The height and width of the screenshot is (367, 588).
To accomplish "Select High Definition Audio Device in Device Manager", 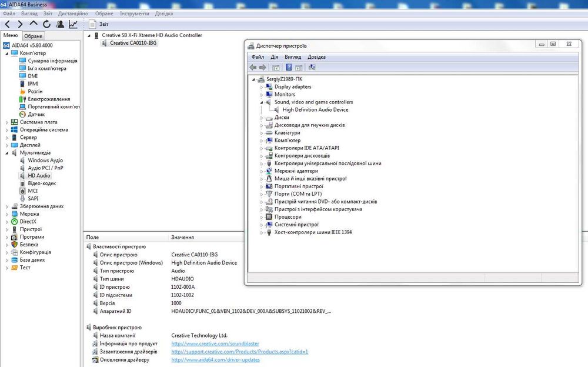I will [315, 109].
